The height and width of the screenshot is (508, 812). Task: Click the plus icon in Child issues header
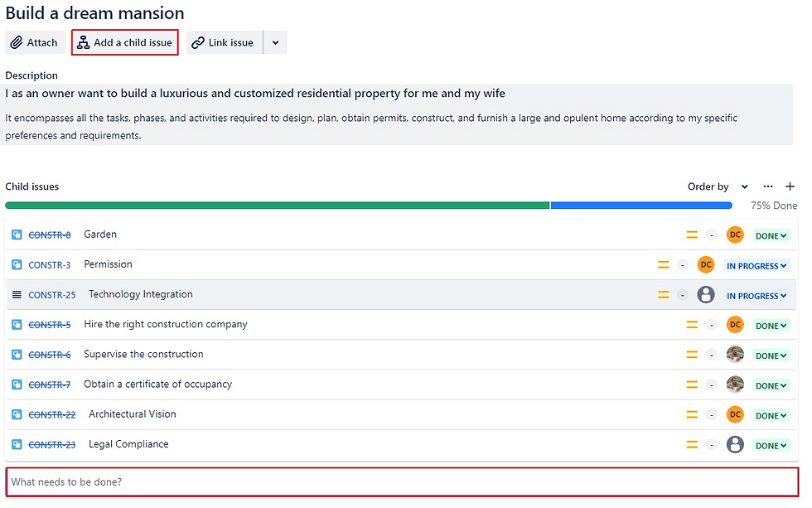pyautogui.click(x=790, y=186)
